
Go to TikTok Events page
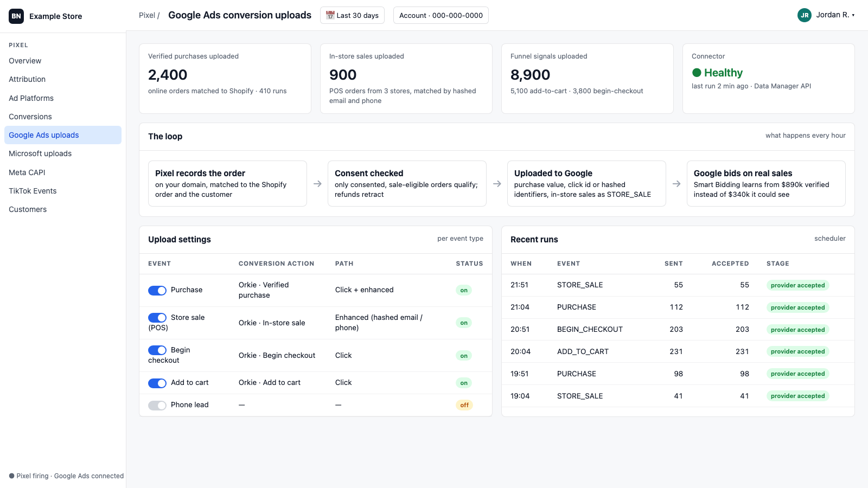click(63, 191)
